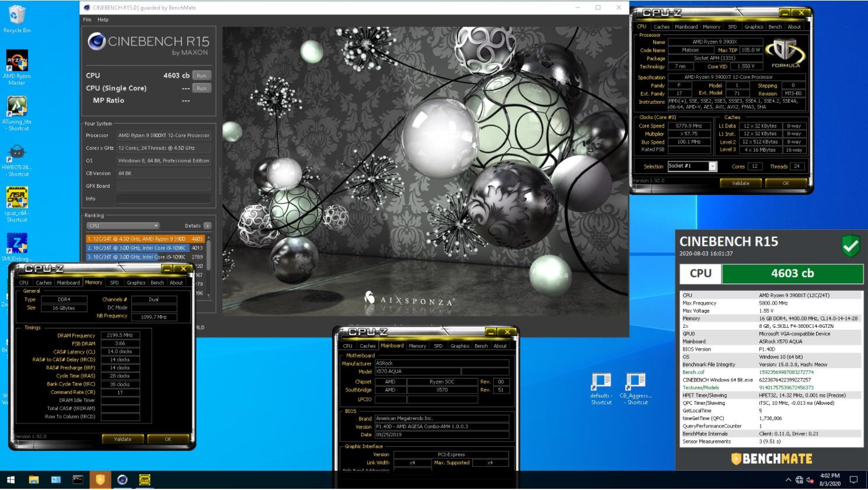Open the Socket #1 selection dropdown in CPU-Z
The height and width of the screenshot is (490, 868).
(x=713, y=166)
